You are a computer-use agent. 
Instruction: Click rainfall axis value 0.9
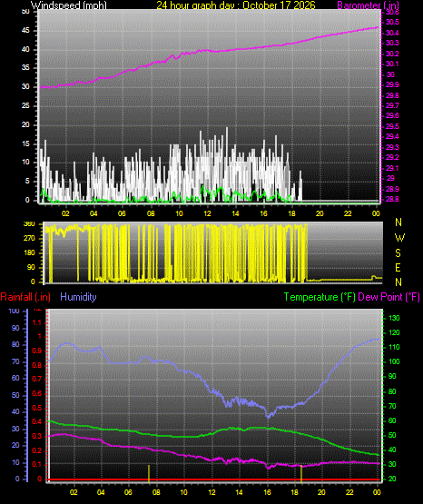point(37,351)
